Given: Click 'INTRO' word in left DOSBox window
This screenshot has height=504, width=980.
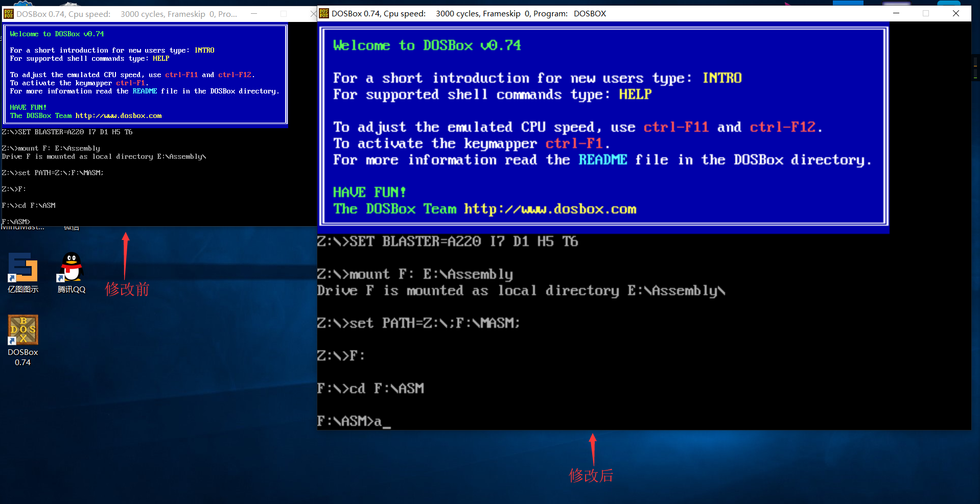Looking at the screenshot, I should [204, 51].
